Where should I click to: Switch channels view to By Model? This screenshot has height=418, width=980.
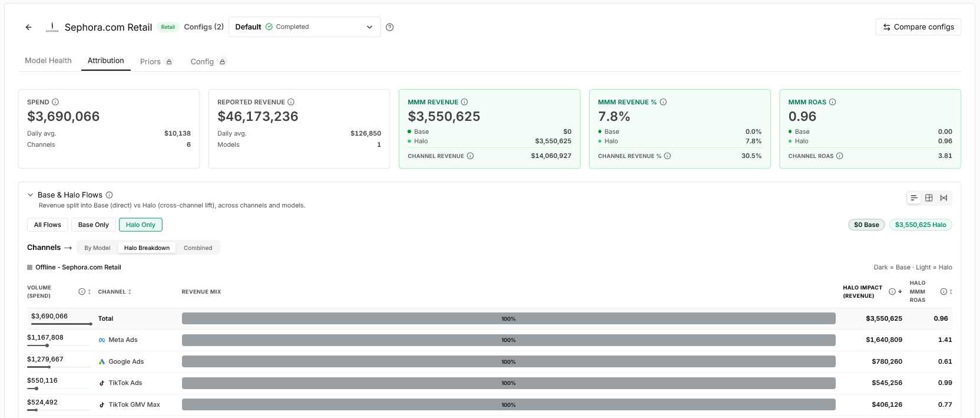tap(97, 248)
